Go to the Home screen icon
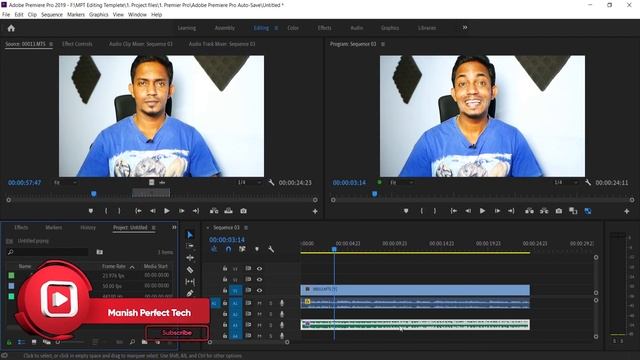 click(11, 28)
